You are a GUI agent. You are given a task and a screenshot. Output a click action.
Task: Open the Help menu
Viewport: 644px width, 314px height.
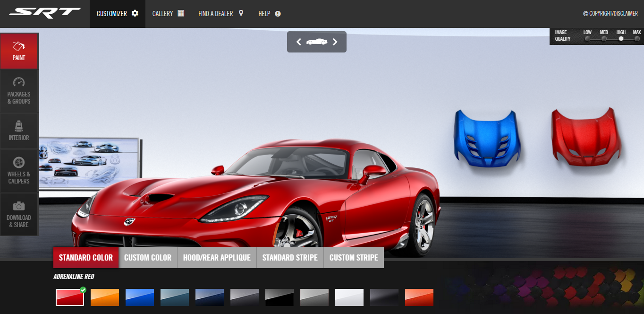coord(270,14)
